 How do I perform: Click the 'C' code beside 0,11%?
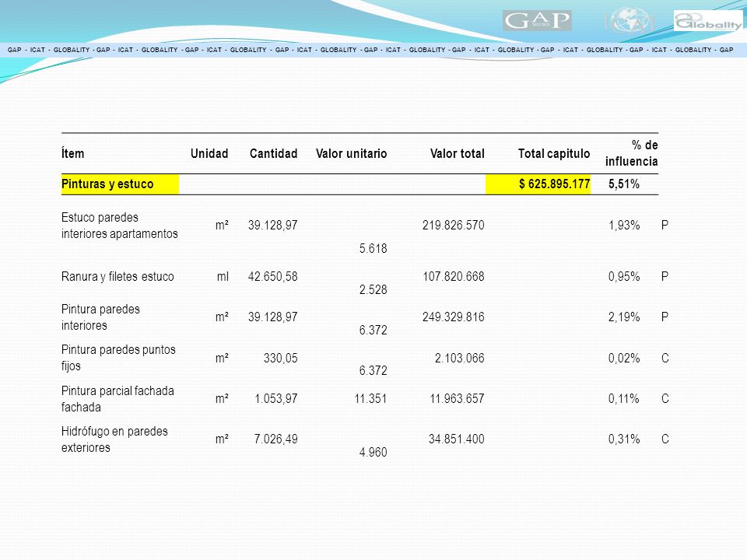[665, 398]
